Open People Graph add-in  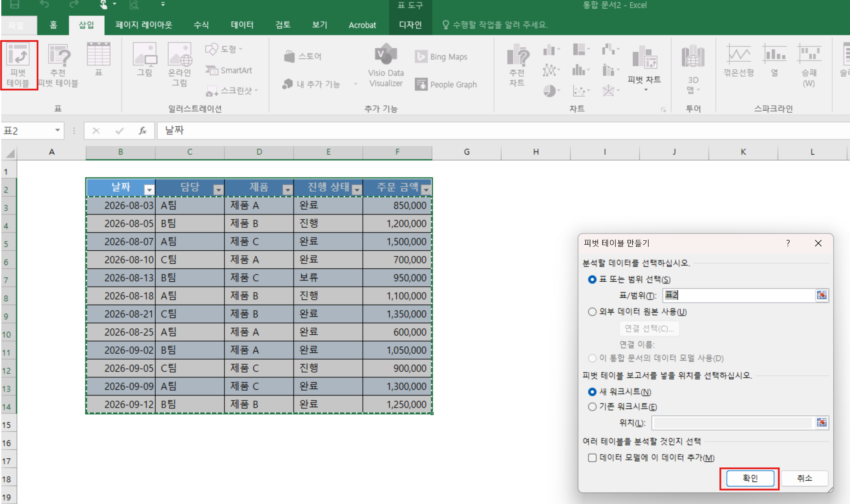tap(446, 84)
